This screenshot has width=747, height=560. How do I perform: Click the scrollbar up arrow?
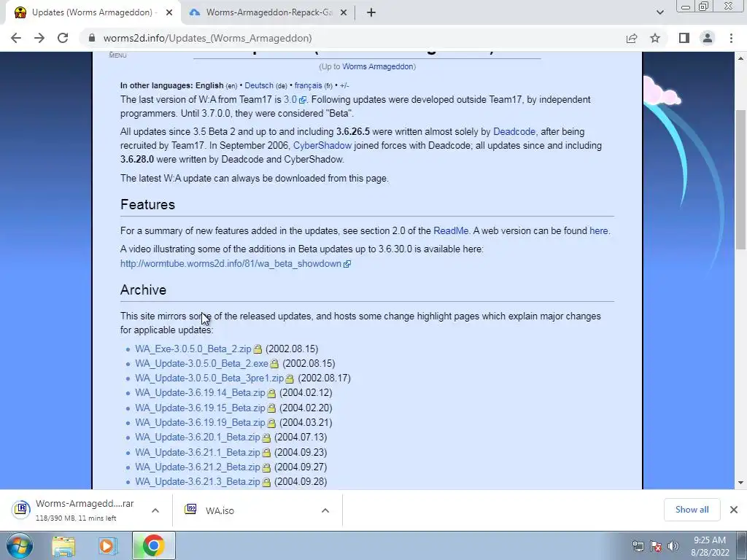tap(741, 58)
